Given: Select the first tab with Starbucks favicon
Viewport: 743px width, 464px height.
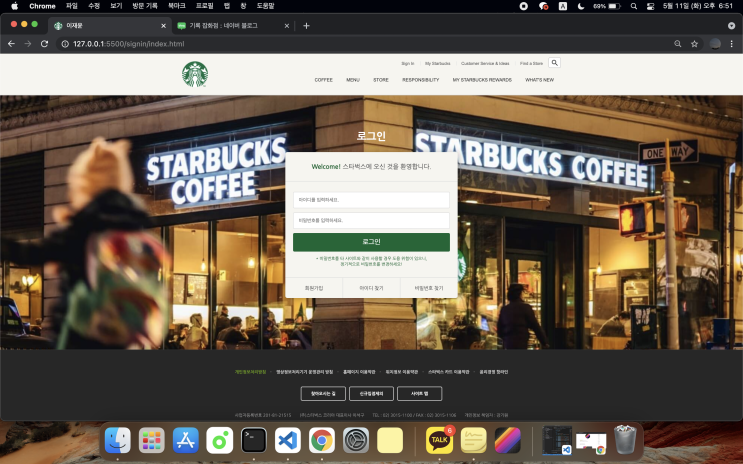Looking at the screenshot, I should pyautogui.click(x=110, y=26).
